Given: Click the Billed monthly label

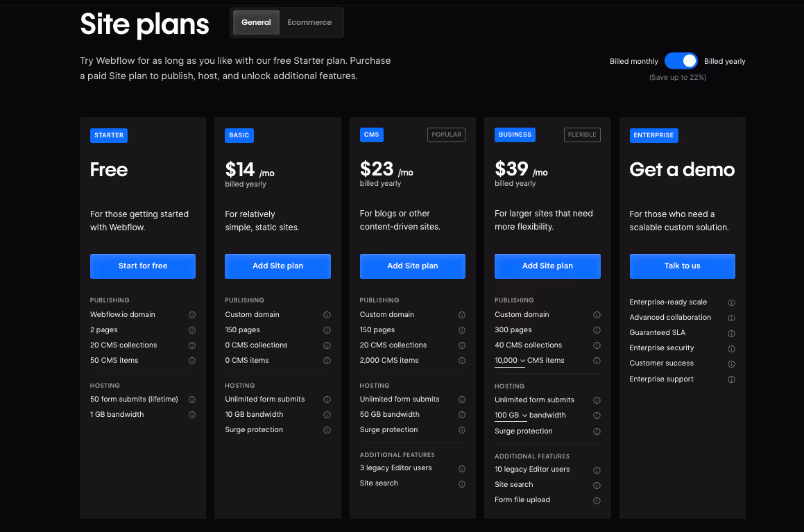Looking at the screenshot, I should [634, 62].
